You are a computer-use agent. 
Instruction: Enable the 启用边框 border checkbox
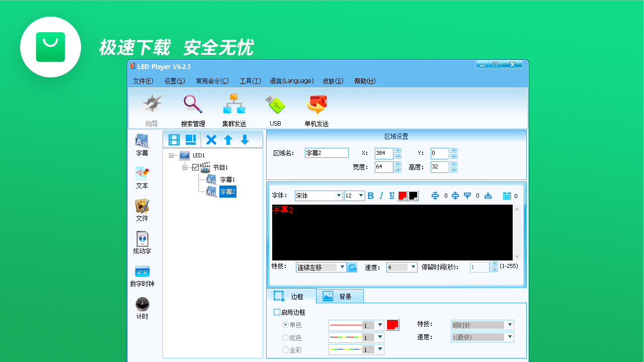(277, 312)
